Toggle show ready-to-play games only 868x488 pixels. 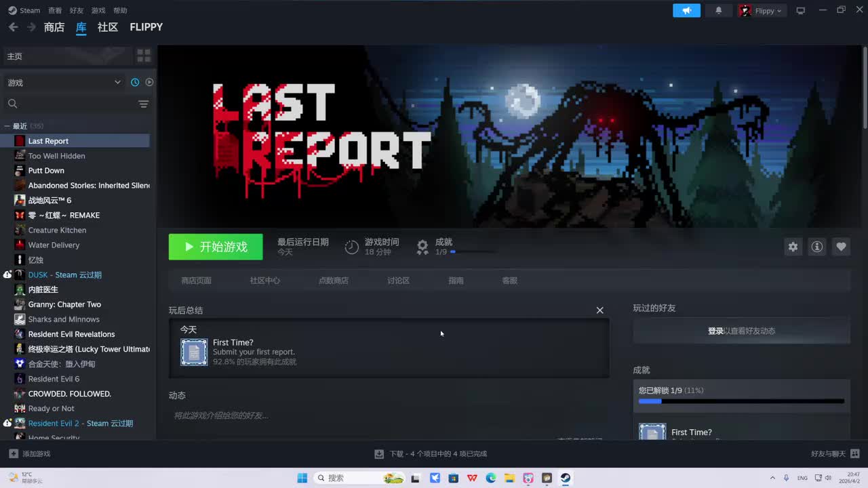pos(149,82)
